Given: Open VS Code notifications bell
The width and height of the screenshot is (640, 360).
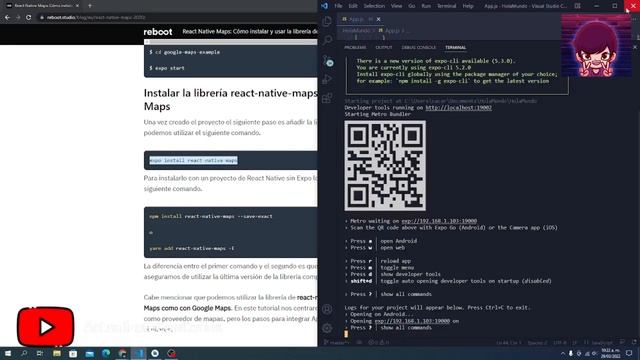Looking at the screenshot, I should pyautogui.click(x=634, y=342).
